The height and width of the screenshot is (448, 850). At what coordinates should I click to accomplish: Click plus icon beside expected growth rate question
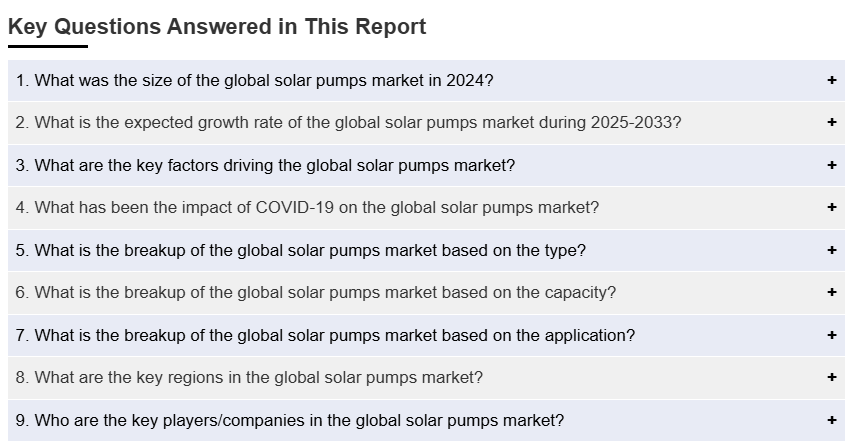click(x=831, y=123)
